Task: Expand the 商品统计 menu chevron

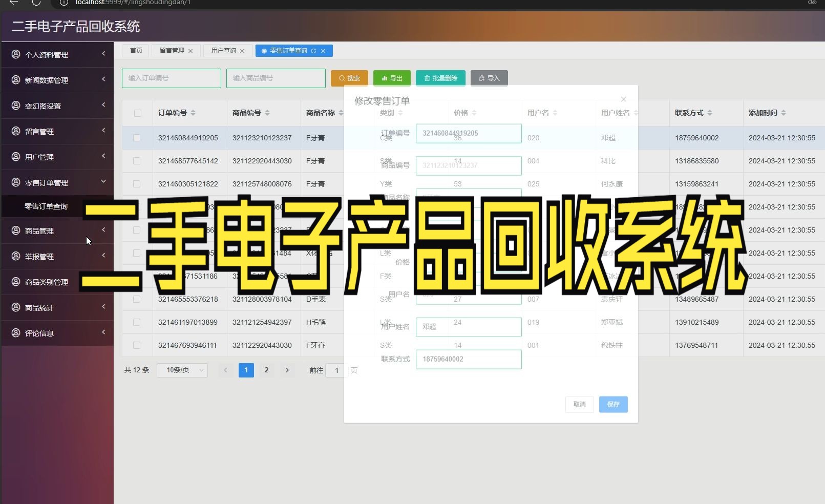Action: coord(103,306)
